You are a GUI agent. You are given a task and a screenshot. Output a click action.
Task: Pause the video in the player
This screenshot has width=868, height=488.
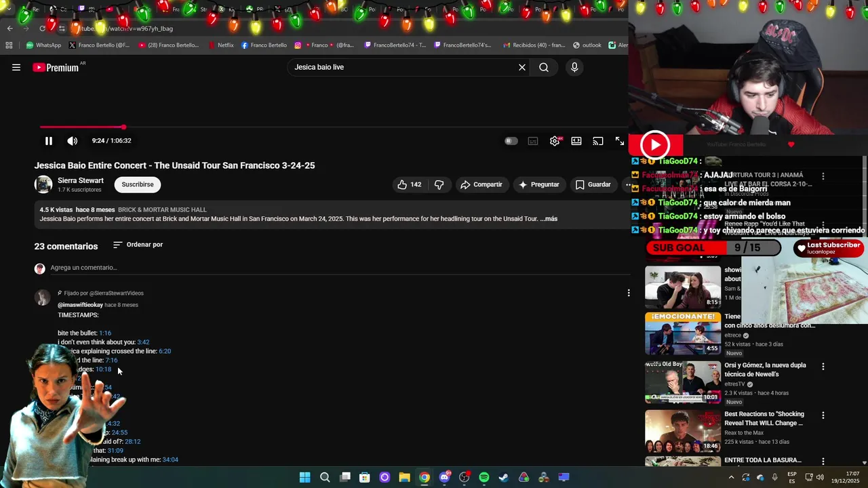(49, 141)
